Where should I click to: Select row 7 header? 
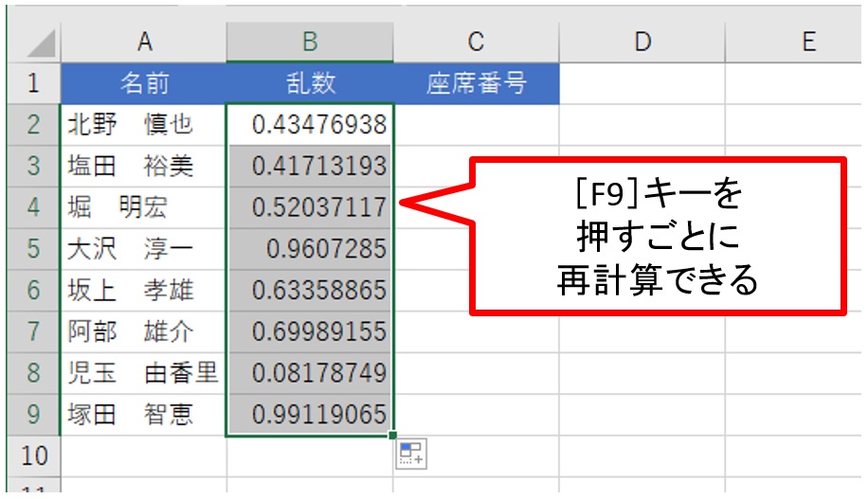point(33,332)
